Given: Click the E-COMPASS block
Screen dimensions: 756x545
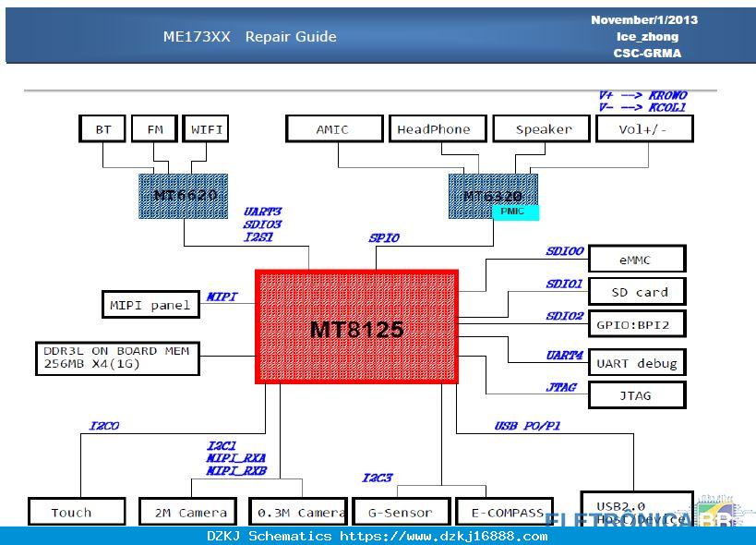Looking at the screenshot, I should point(505,512).
